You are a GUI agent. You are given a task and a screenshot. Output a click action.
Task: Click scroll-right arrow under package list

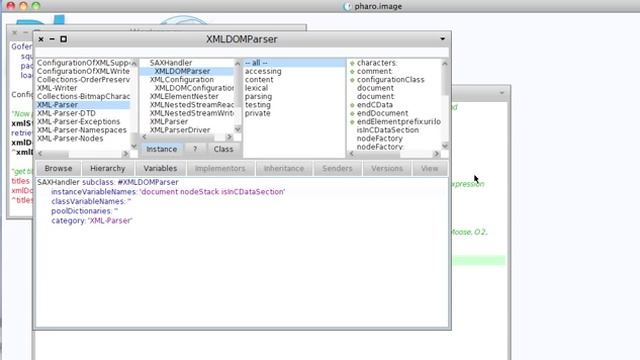[x=125, y=154]
